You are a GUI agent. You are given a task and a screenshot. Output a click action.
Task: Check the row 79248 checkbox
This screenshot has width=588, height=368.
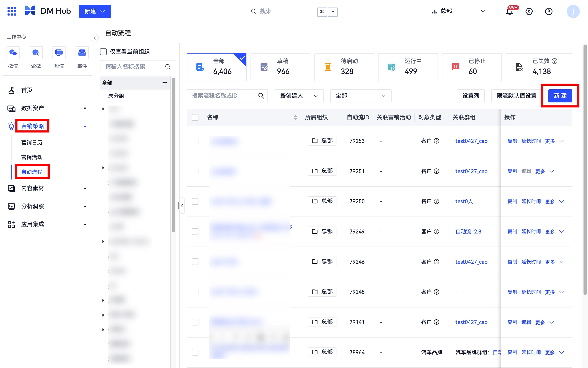(195, 292)
